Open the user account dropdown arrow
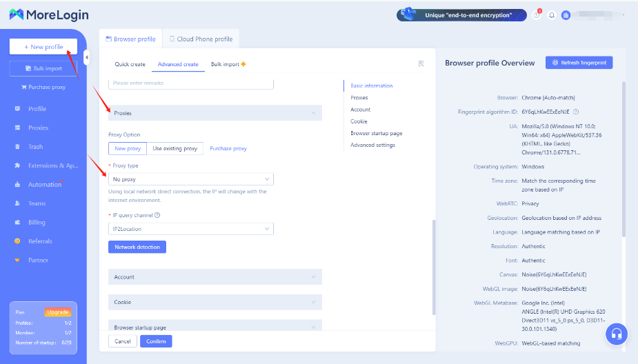The height and width of the screenshot is (364, 638). 624,15
